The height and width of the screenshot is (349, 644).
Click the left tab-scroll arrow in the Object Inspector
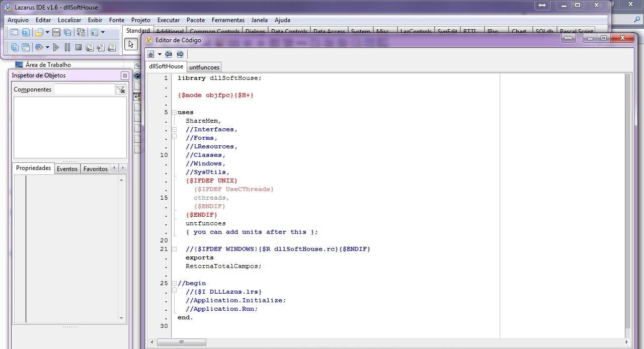tap(114, 168)
